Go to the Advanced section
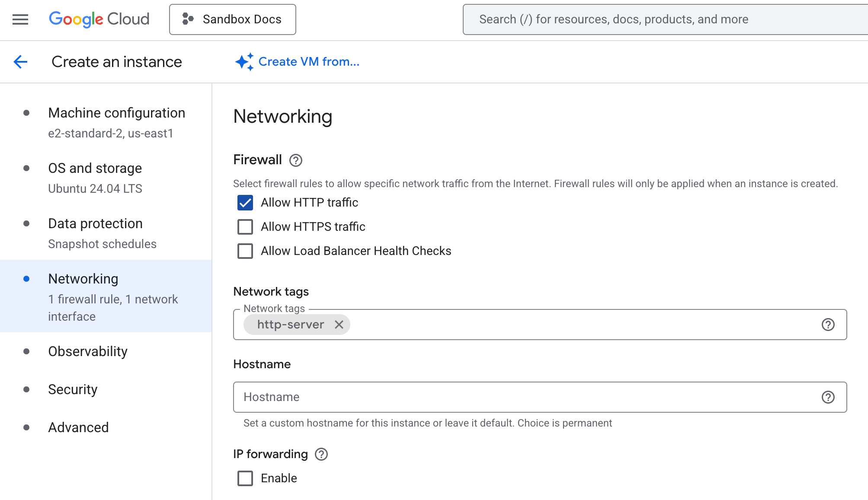The image size is (868, 500). [x=78, y=427]
